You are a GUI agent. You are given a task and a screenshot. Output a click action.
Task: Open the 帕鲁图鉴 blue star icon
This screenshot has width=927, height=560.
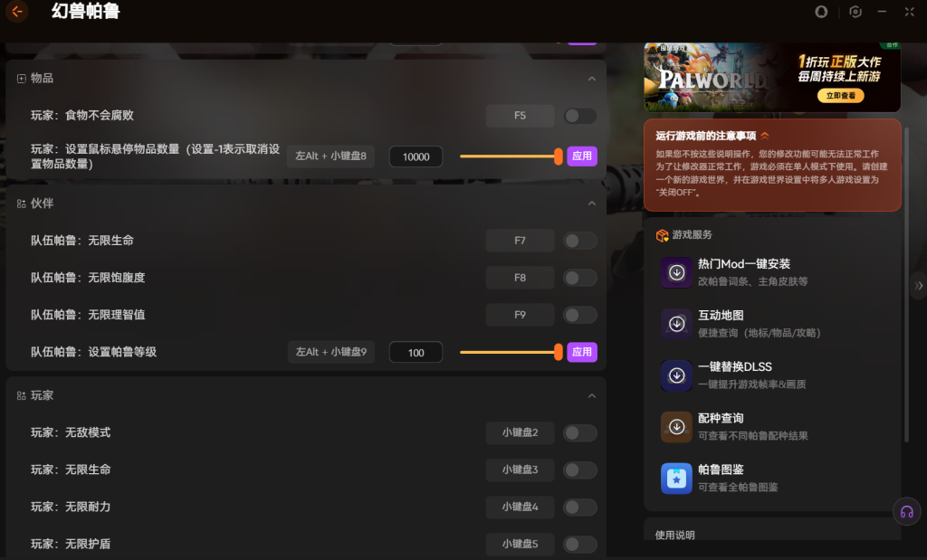coord(676,479)
